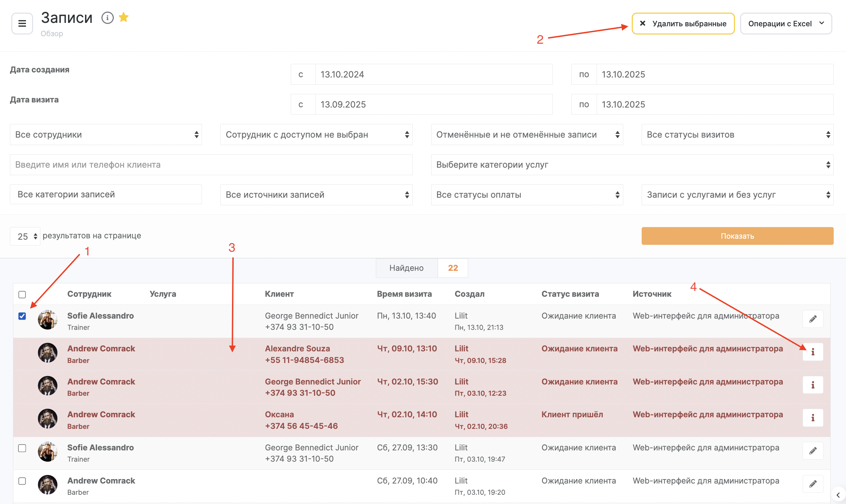Click pencil edit icon for first Sofie Alessandro row

click(813, 319)
